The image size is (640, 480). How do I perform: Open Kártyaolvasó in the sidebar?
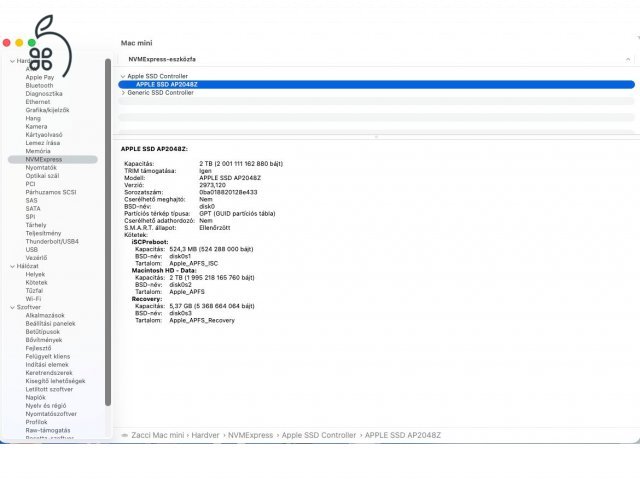(44, 135)
